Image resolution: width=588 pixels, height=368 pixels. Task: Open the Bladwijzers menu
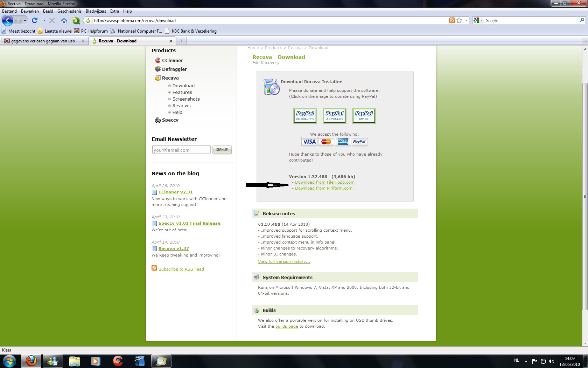tap(96, 11)
